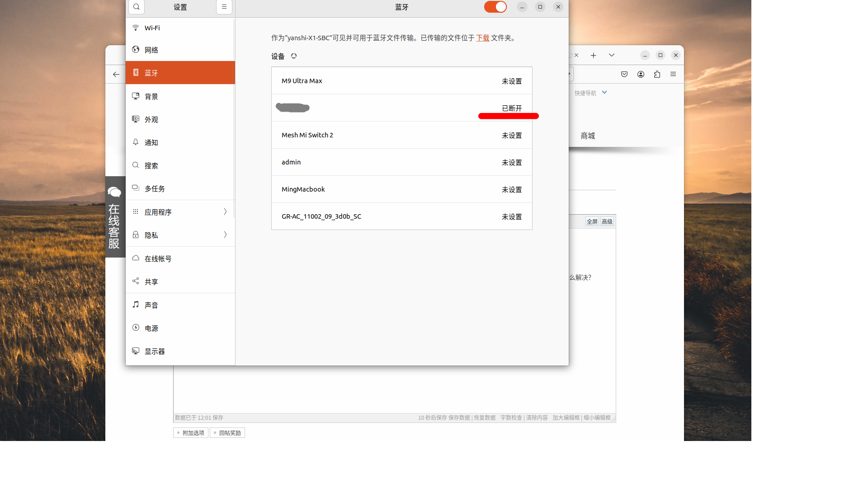This screenshot has height=488, width=868.
Task: Open a new browser tab with plus
Action: pos(593,56)
